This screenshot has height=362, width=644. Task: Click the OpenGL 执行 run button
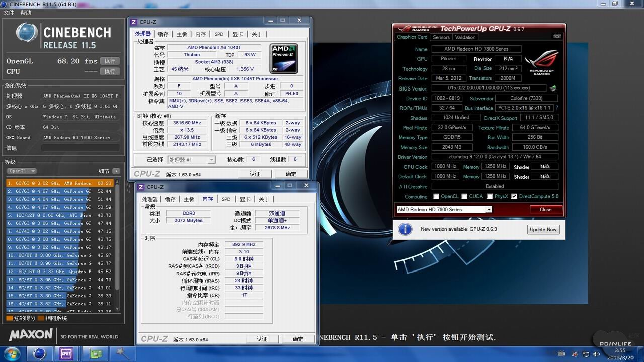110,61
